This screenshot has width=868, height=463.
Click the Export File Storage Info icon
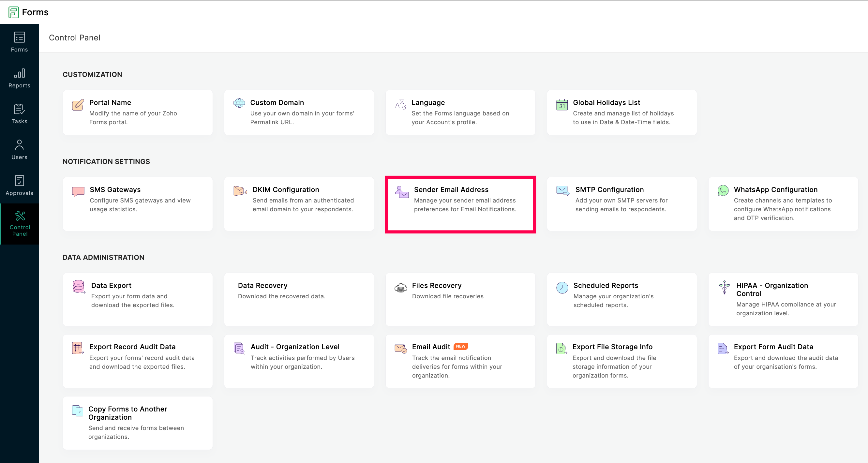pyautogui.click(x=561, y=349)
